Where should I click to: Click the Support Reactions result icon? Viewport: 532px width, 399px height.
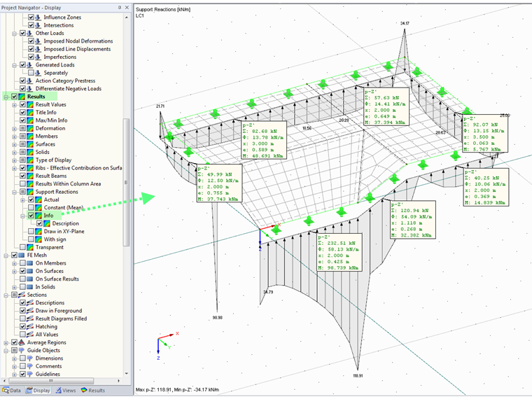click(x=30, y=192)
